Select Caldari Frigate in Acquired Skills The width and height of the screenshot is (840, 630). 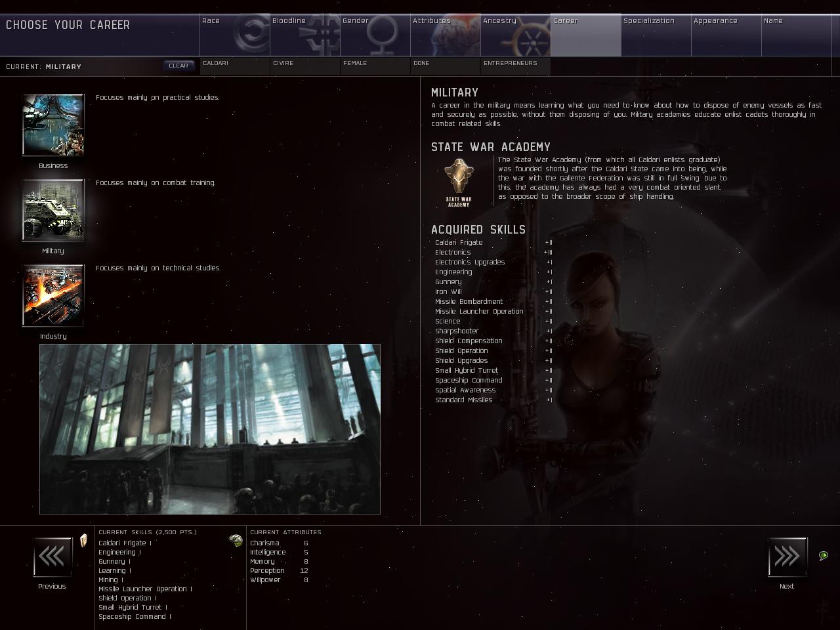tap(493, 243)
